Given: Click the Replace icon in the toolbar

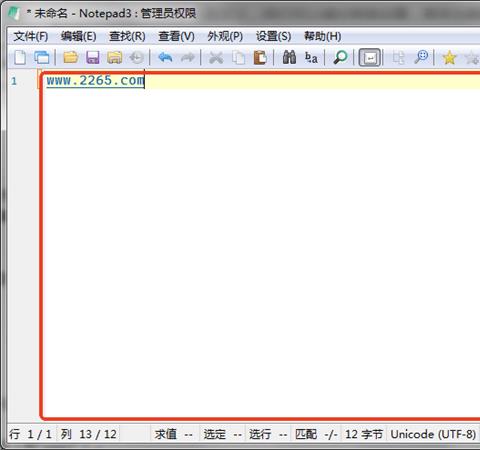Looking at the screenshot, I should (311, 58).
